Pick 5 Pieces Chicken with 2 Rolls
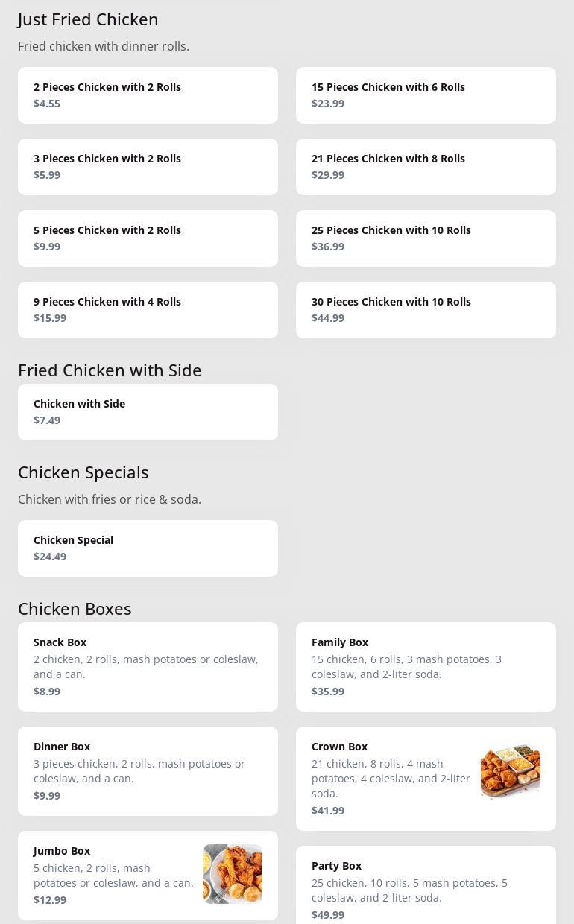The height and width of the screenshot is (924, 574). pyautogui.click(x=148, y=238)
